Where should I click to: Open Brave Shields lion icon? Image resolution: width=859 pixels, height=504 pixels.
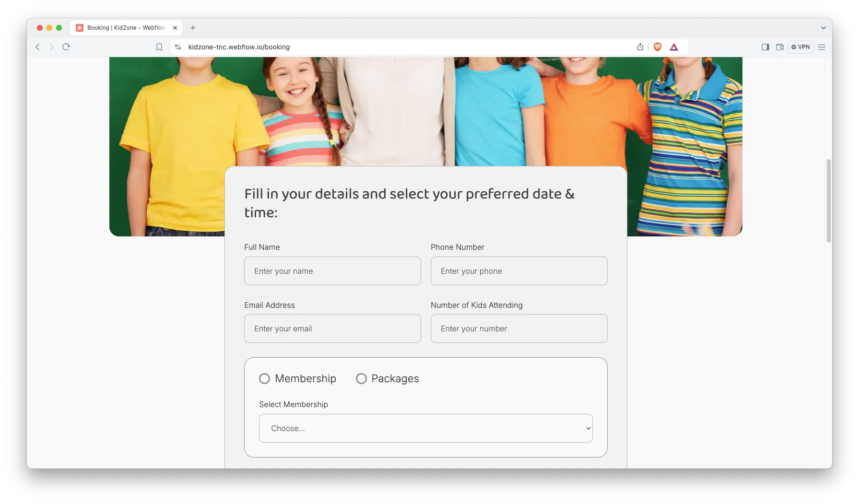pyautogui.click(x=658, y=47)
